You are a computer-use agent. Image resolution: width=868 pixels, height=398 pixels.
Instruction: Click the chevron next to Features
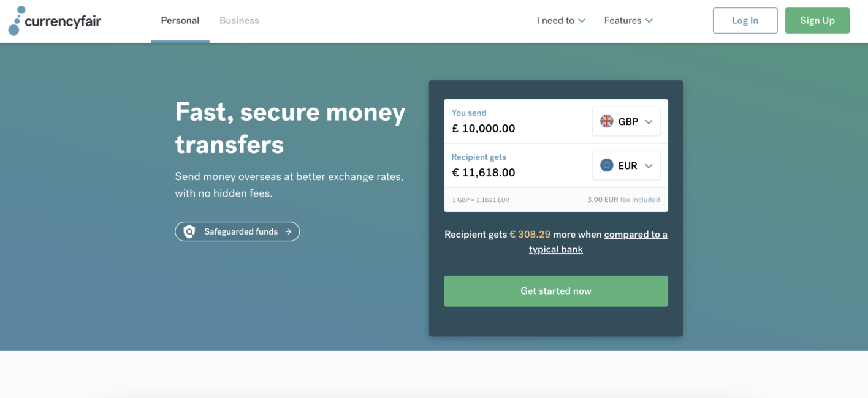point(649,21)
